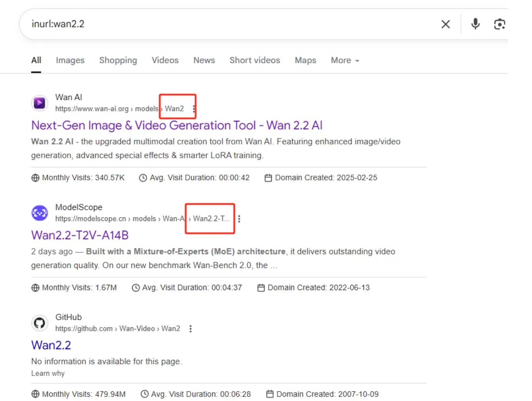This screenshot has width=532, height=401.
Task: Click the ModelScope site favicon
Action: [x=40, y=213]
